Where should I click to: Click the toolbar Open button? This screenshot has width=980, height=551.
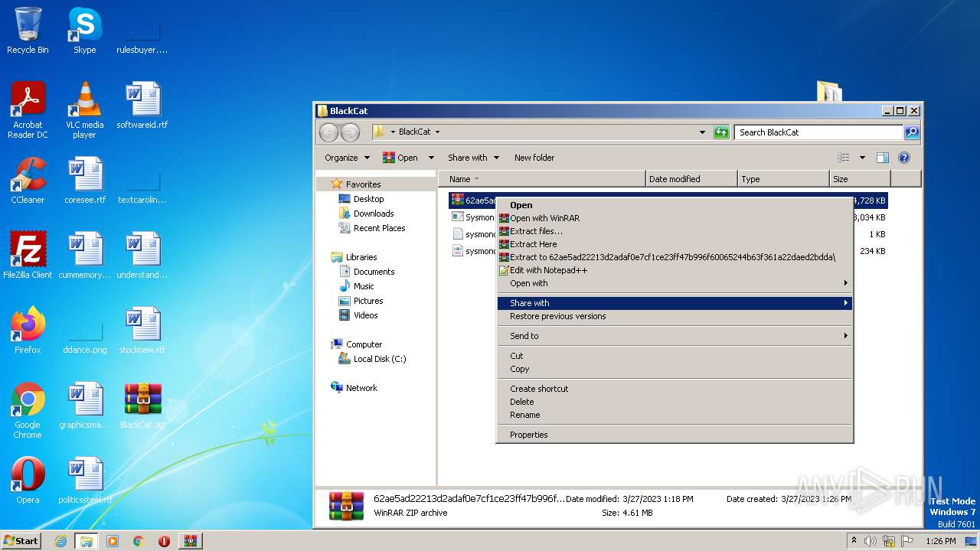pyautogui.click(x=400, y=158)
